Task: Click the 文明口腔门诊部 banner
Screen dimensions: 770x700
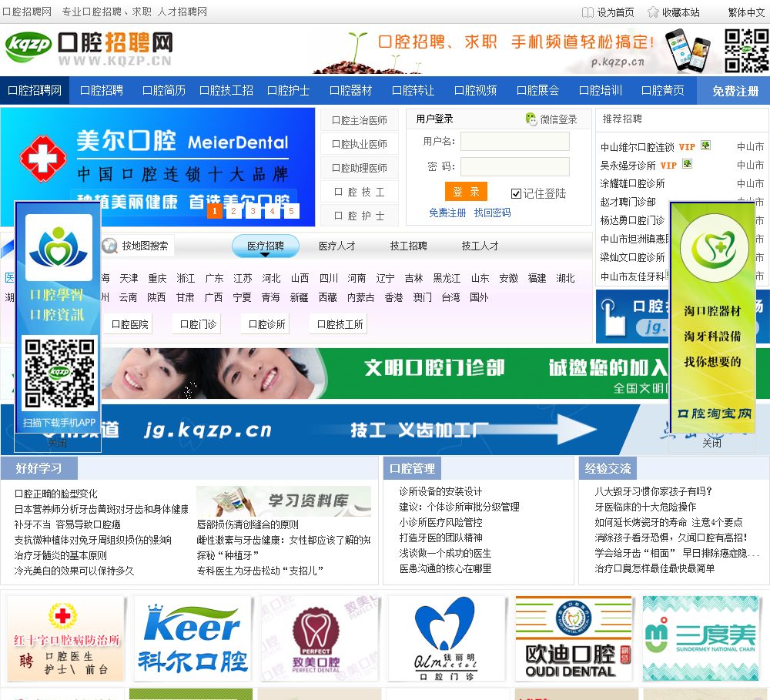Action: pos(385,373)
